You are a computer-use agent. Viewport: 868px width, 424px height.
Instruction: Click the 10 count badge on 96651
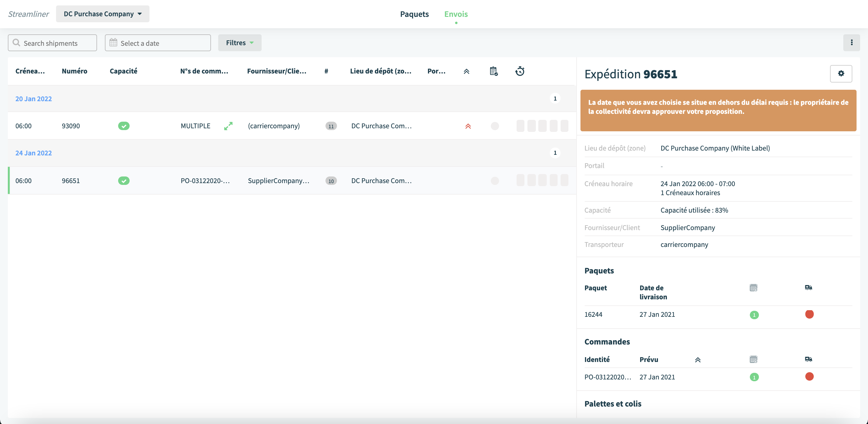click(x=331, y=181)
